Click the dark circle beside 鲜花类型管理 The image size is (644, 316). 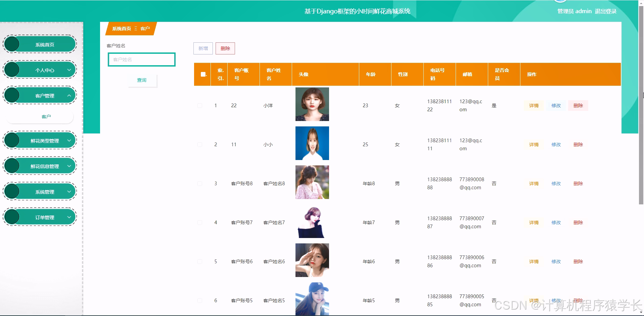tap(12, 140)
